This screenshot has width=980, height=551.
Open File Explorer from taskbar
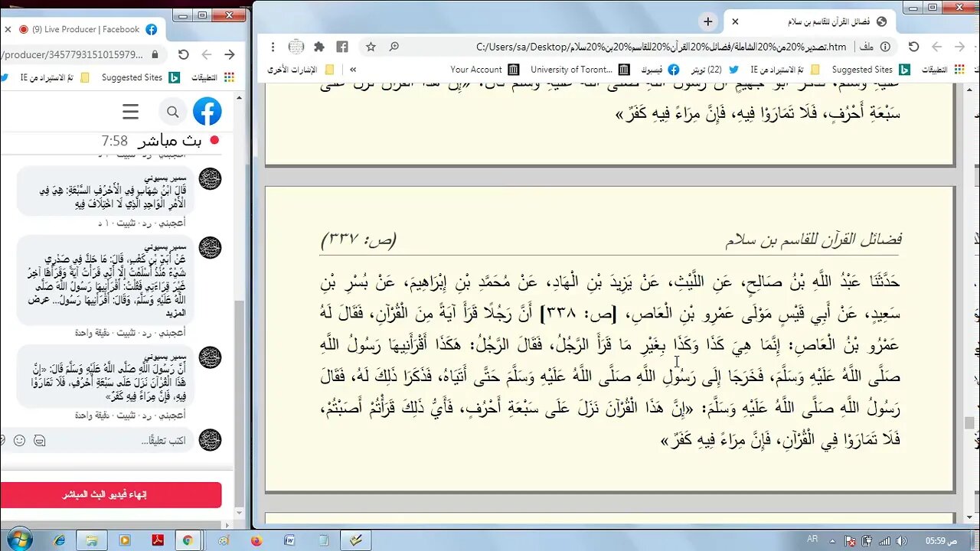coord(92,540)
